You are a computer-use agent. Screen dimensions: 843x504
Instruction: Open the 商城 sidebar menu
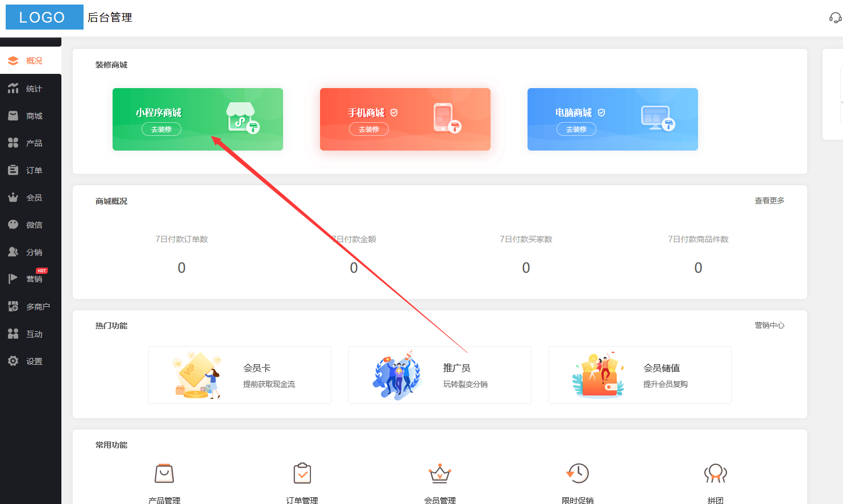[31, 116]
